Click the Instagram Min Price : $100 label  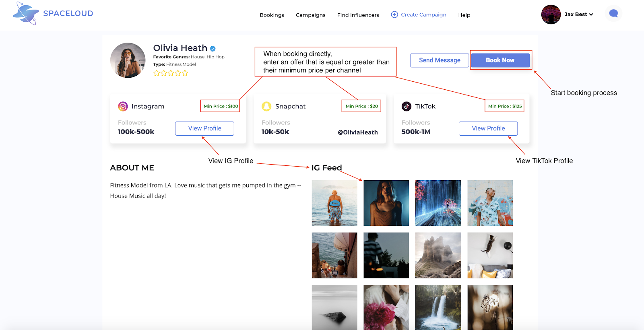[x=221, y=106]
